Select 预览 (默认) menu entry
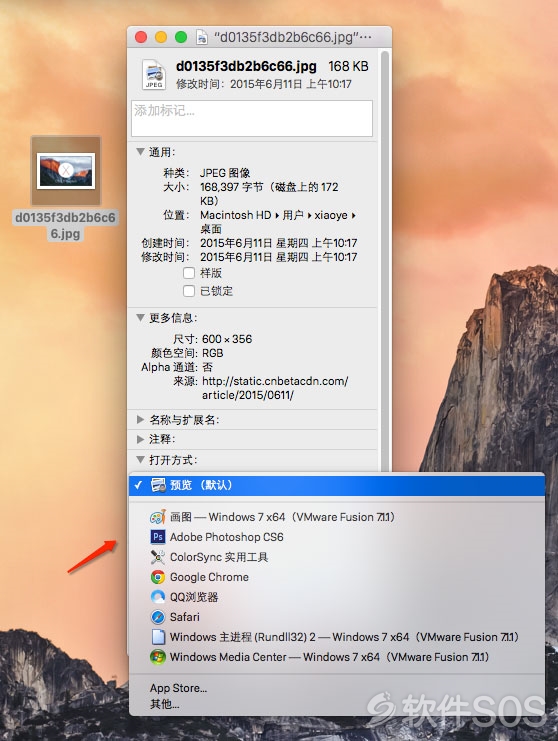 click(336, 485)
